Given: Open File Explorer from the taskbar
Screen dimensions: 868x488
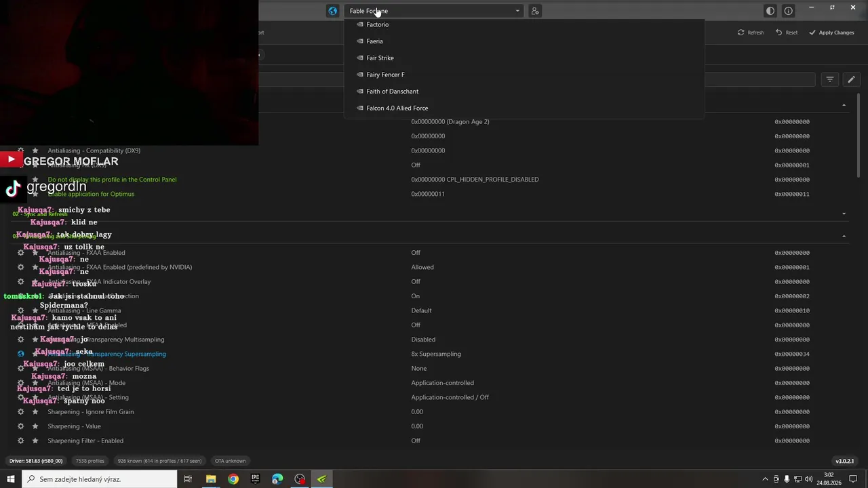Looking at the screenshot, I should point(211,479).
